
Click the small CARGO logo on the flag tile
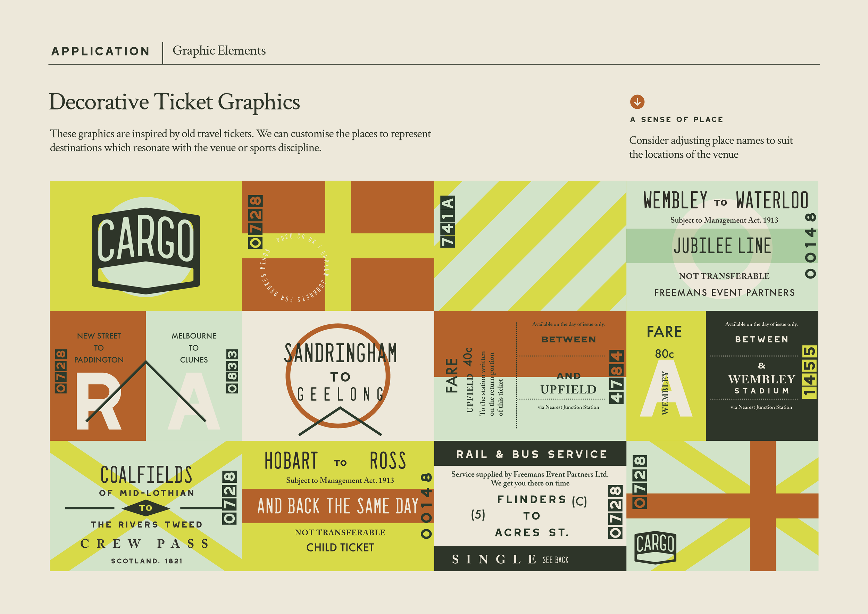655,548
